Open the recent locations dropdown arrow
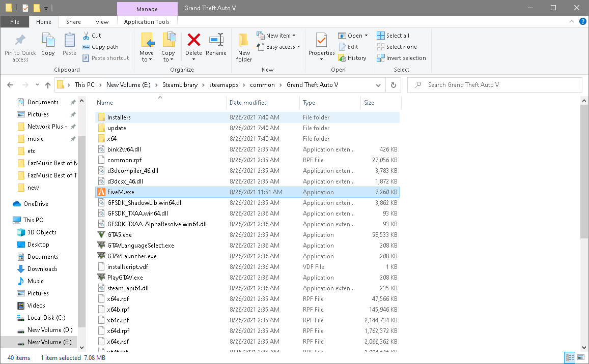This screenshot has width=589, height=364. [37, 85]
